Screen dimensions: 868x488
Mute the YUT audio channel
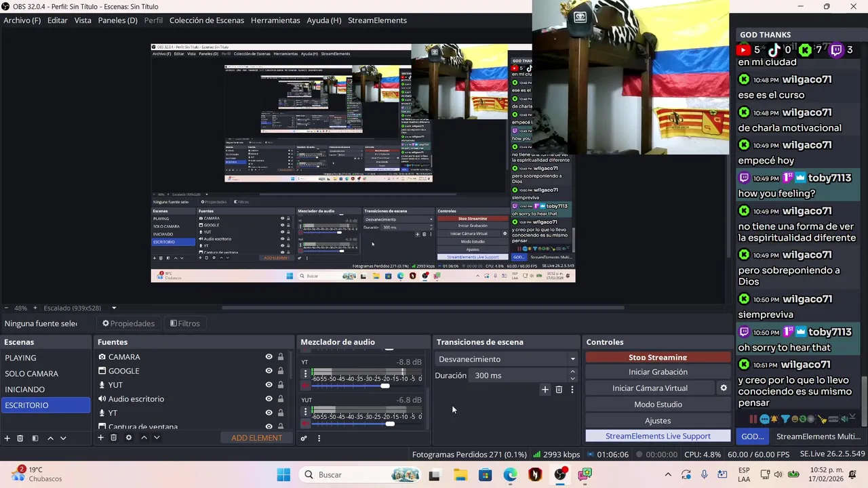305,424
